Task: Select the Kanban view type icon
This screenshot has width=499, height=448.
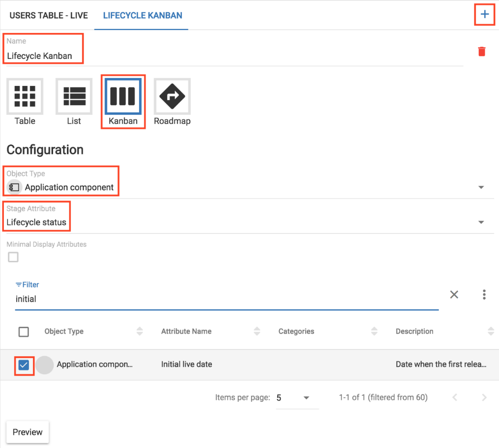Action: coord(123,96)
